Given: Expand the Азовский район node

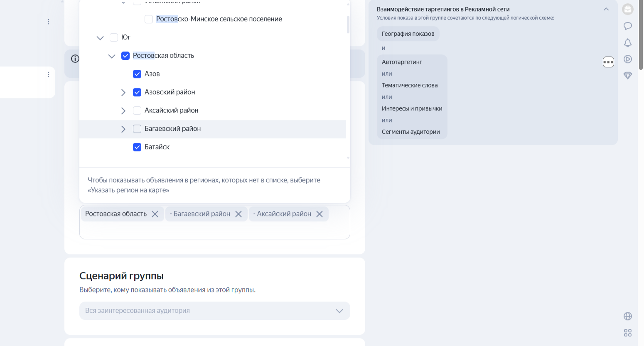Looking at the screenshot, I should pyautogui.click(x=123, y=93).
